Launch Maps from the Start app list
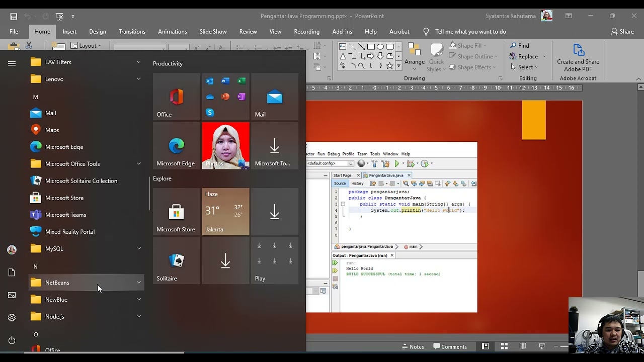This screenshot has width=644, height=362. [x=87, y=130]
